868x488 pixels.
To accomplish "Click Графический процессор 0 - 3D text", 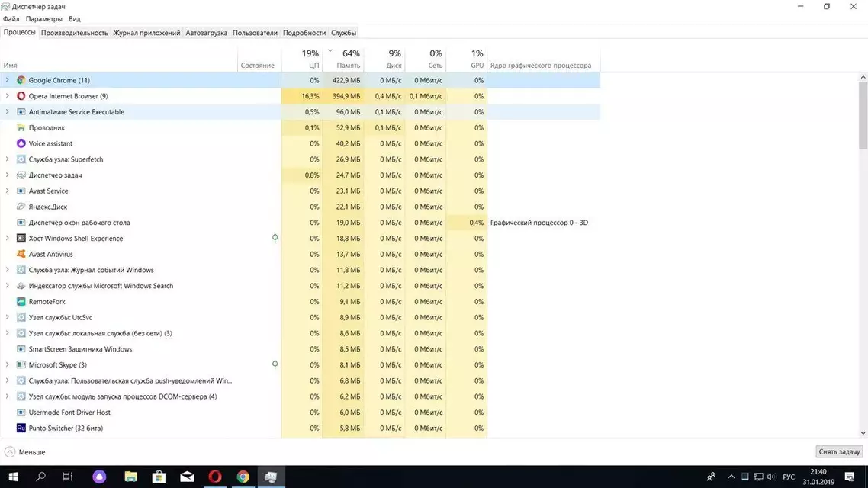I will click(x=539, y=223).
